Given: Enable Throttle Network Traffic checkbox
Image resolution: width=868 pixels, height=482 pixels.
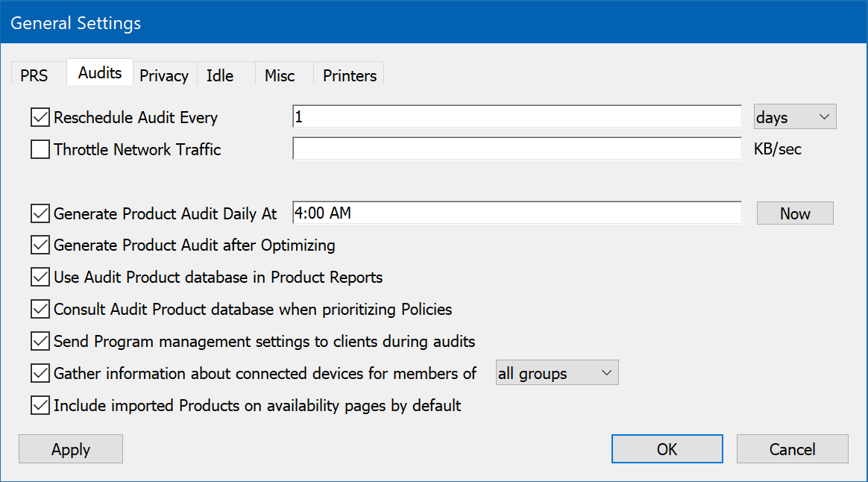Looking at the screenshot, I should (x=40, y=150).
